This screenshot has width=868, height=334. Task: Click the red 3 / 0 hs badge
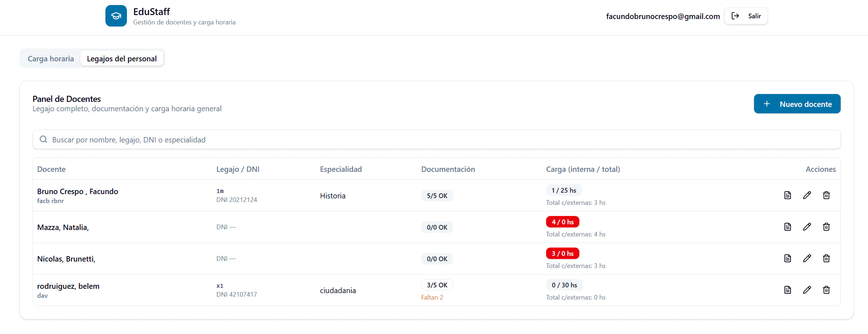tap(563, 253)
